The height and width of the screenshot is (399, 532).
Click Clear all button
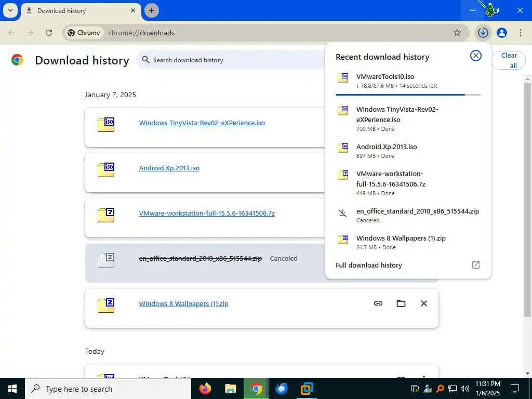tap(509, 60)
